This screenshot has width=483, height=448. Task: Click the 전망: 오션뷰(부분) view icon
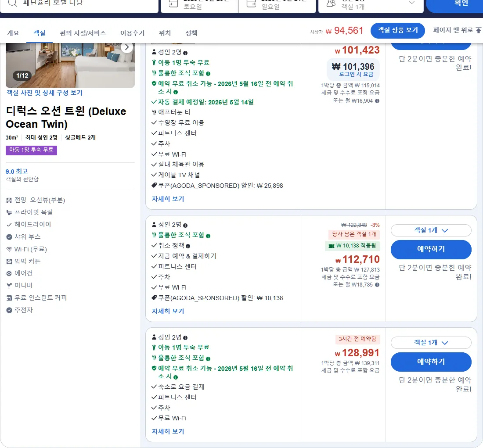coord(9,201)
